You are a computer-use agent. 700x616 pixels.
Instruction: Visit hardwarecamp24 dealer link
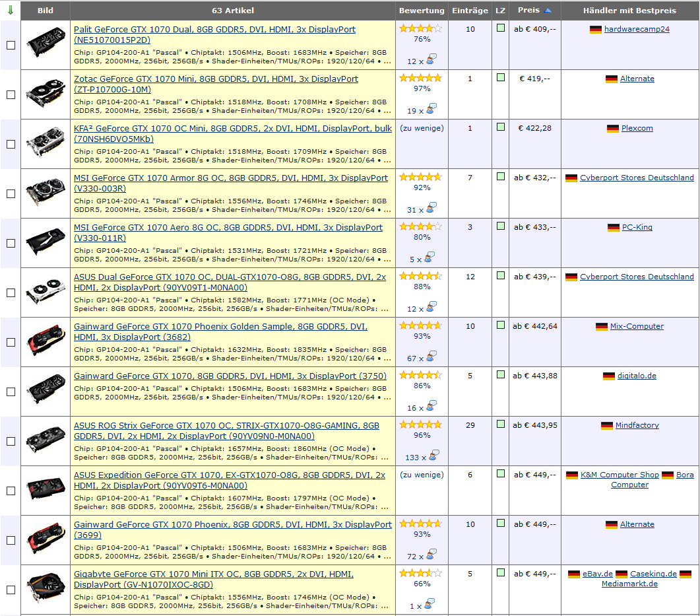pos(637,29)
